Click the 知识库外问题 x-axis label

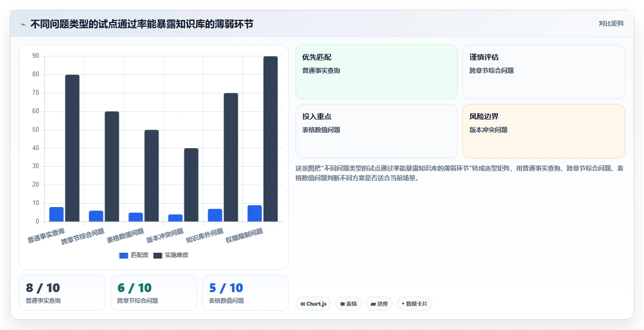click(205, 236)
